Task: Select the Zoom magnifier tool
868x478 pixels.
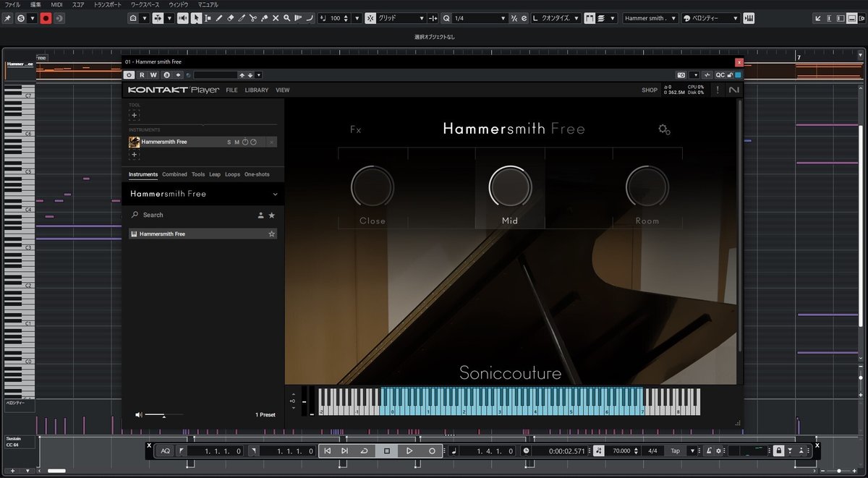Action: [286, 17]
